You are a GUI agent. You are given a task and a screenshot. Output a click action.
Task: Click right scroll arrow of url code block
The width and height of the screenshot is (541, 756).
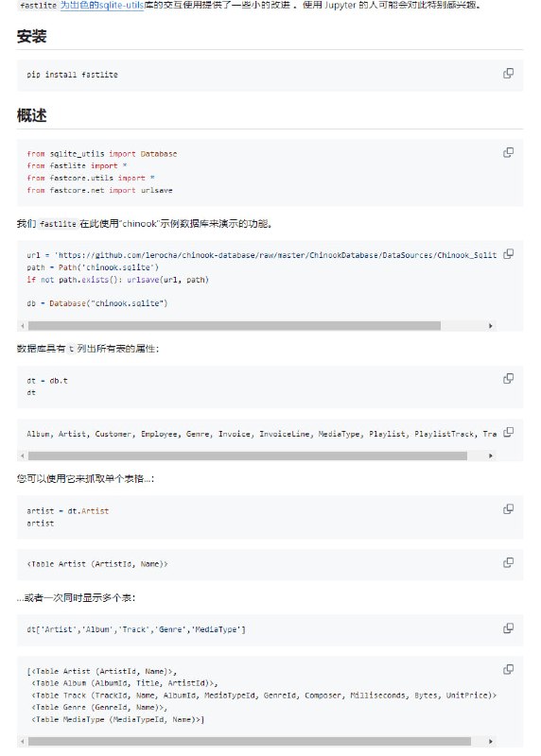click(x=491, y=326)
